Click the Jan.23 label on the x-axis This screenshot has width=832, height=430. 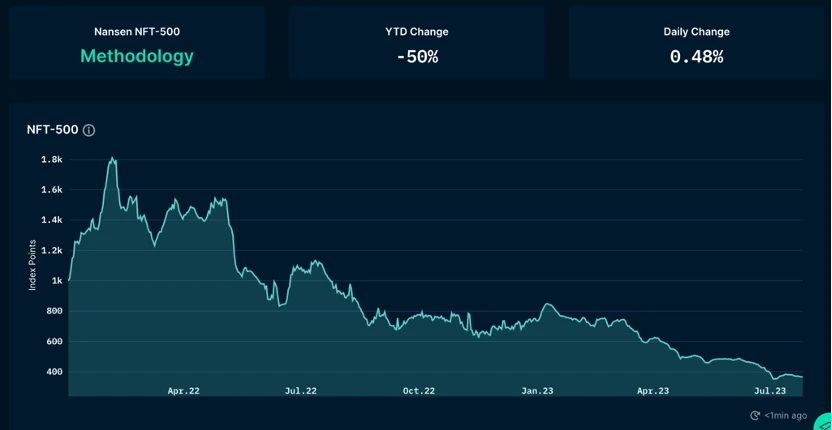537,391
